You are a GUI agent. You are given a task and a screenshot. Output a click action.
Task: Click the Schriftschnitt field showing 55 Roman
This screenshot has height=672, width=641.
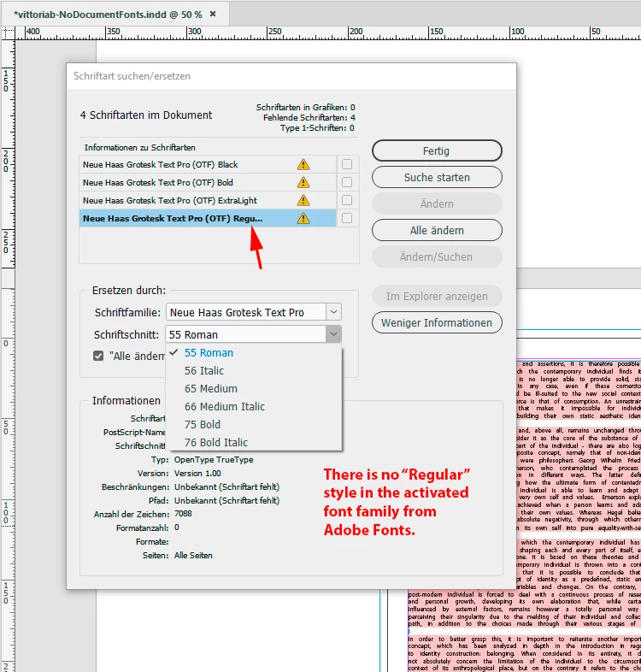pos(246,334)
